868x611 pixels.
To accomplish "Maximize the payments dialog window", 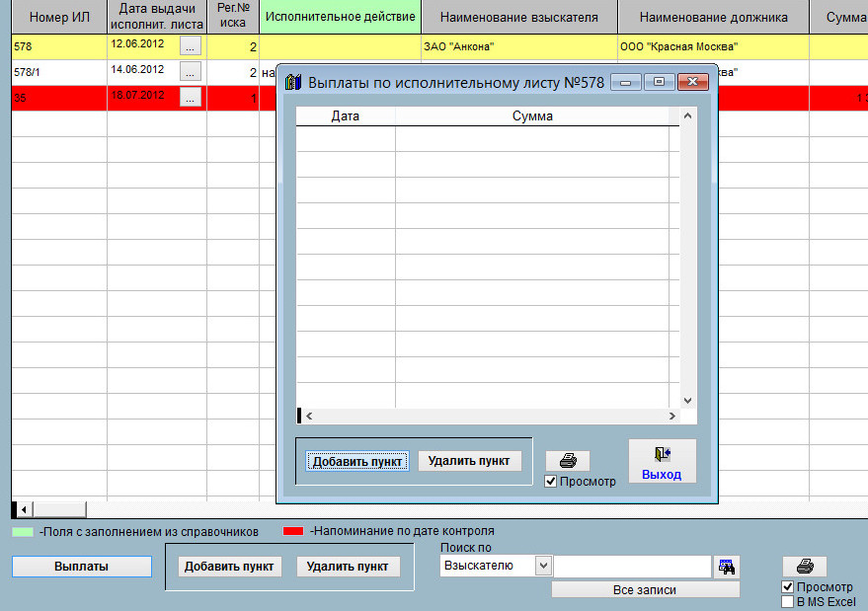I will (x=659, y=82).
